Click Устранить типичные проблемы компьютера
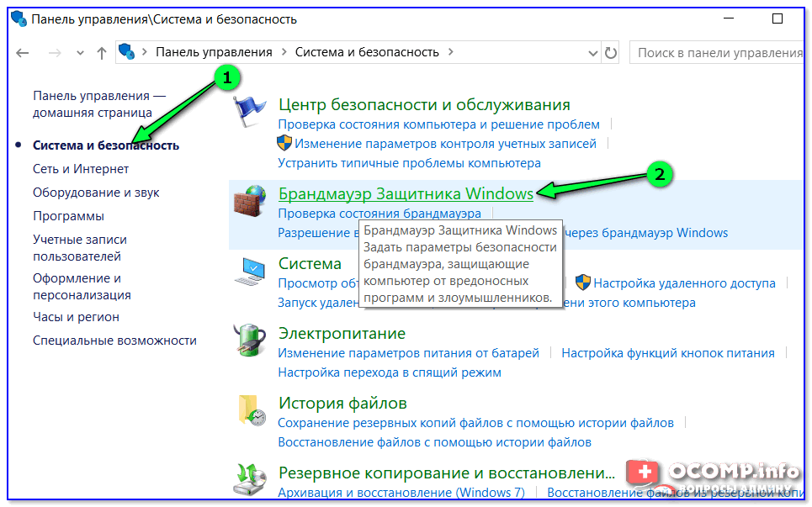 click(409, 163)
